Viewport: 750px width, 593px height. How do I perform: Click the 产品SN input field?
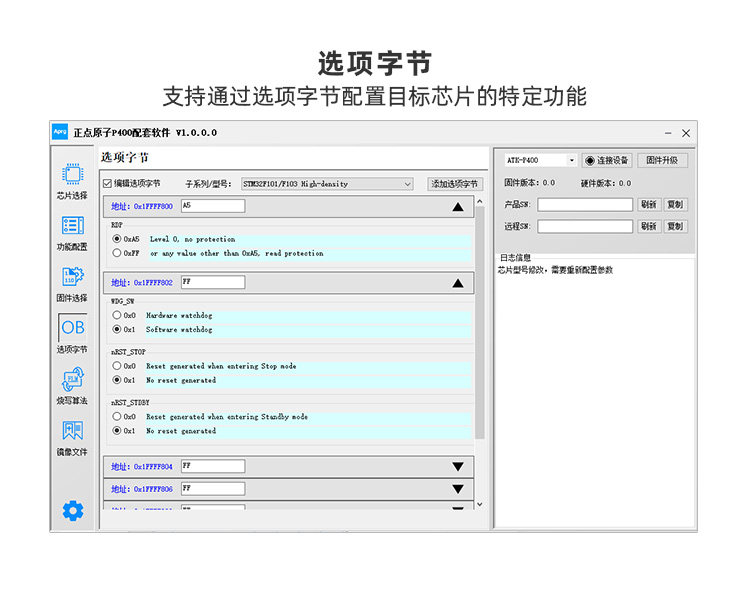coord(585,205)
